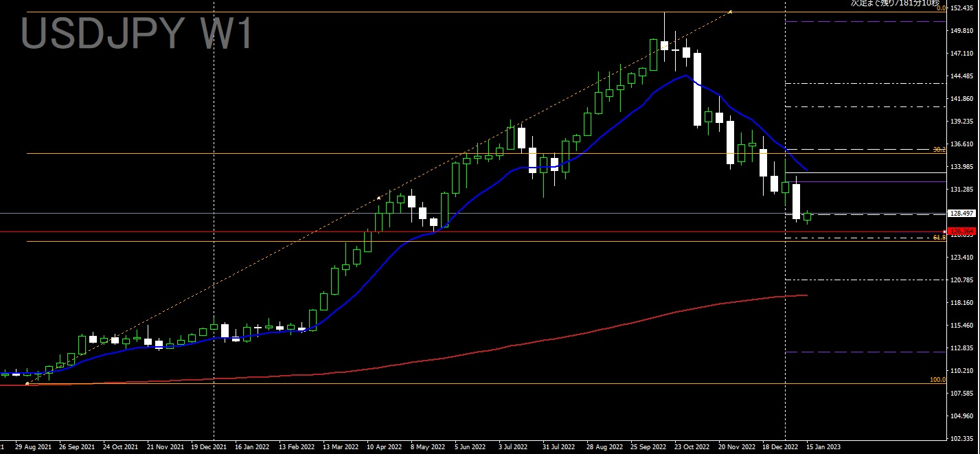Viewport: 980px width, 454px height.
Task: Select the red 126.364 price label
Action: pos(961,231)
